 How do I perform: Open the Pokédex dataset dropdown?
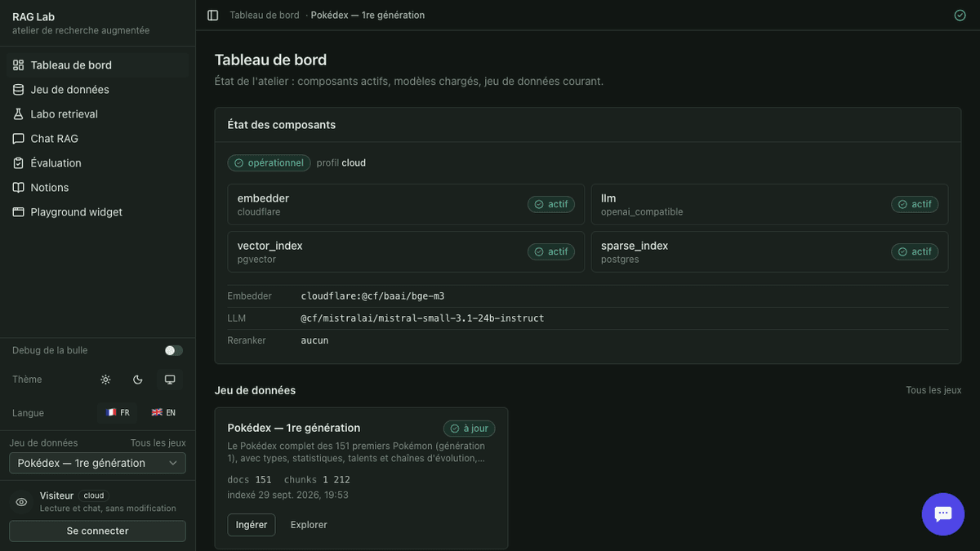coord(97,463)
